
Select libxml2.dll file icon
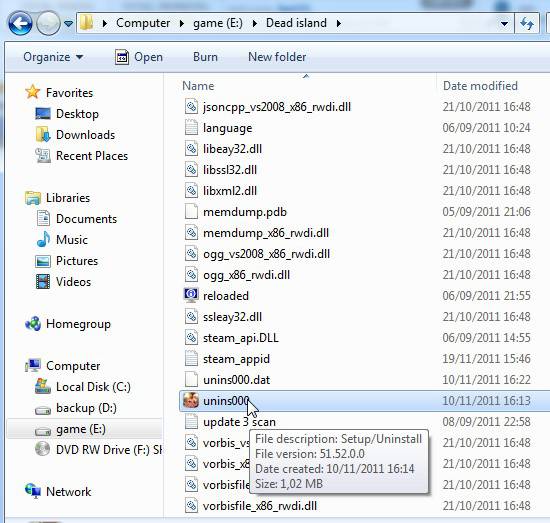[x=191, y=190]
